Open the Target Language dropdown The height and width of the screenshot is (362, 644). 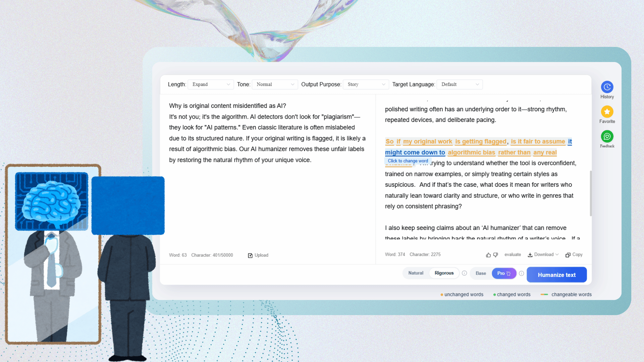460,84
